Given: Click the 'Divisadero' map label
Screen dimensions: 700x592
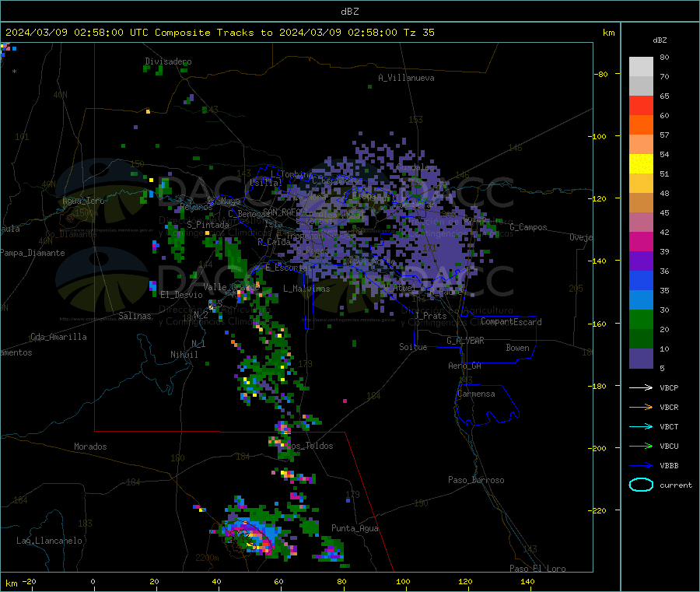Looking at the screenshot, I should [x=168, y=61].
